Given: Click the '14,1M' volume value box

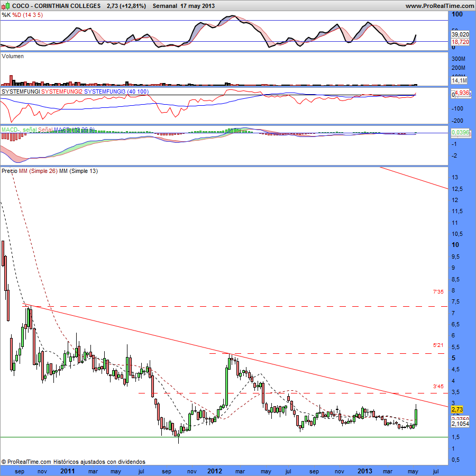Looking at the screenshot, I should coord(459,80).
